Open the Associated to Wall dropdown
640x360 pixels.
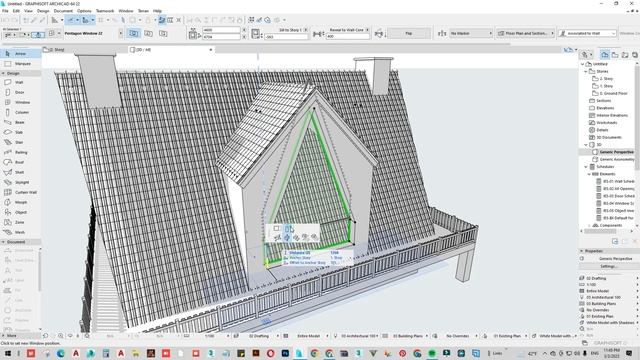click(x=587, y=33)
